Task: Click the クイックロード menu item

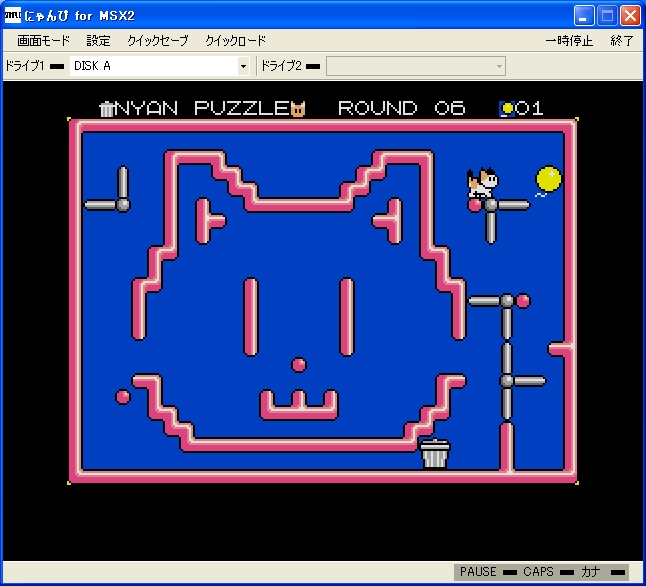Action: (236, 40)
